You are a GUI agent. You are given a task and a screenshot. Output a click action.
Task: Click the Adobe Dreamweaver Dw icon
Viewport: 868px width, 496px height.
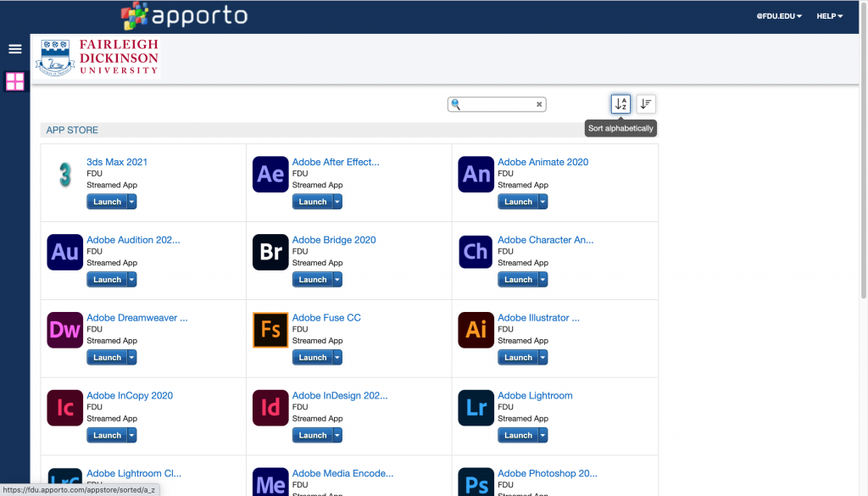pyautogui.click(x=64, y=330)
